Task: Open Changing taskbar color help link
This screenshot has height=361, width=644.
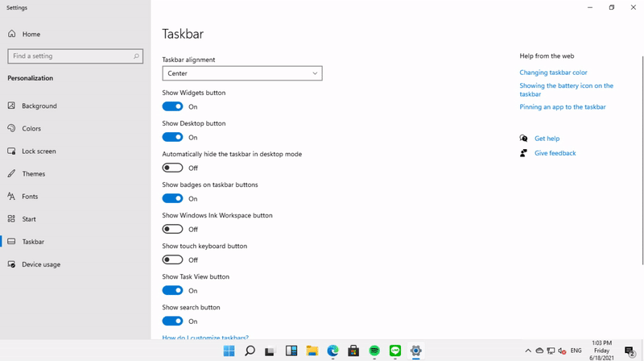Action: [x=553, y=73]
